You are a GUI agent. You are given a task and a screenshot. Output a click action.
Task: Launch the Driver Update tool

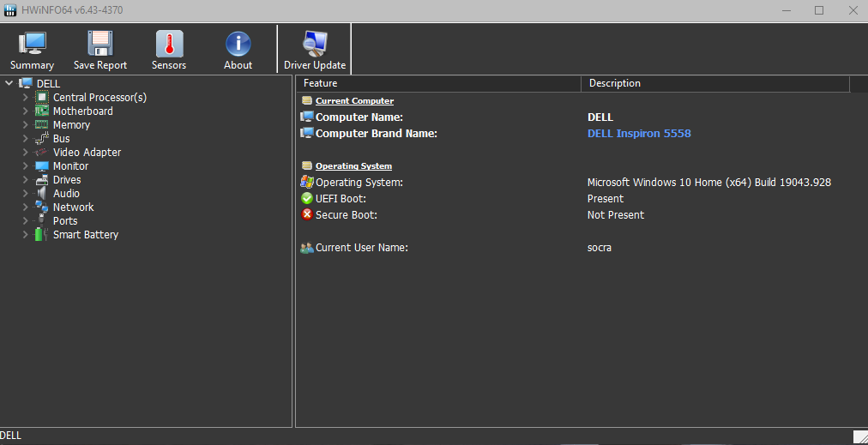tap(315, 44)
